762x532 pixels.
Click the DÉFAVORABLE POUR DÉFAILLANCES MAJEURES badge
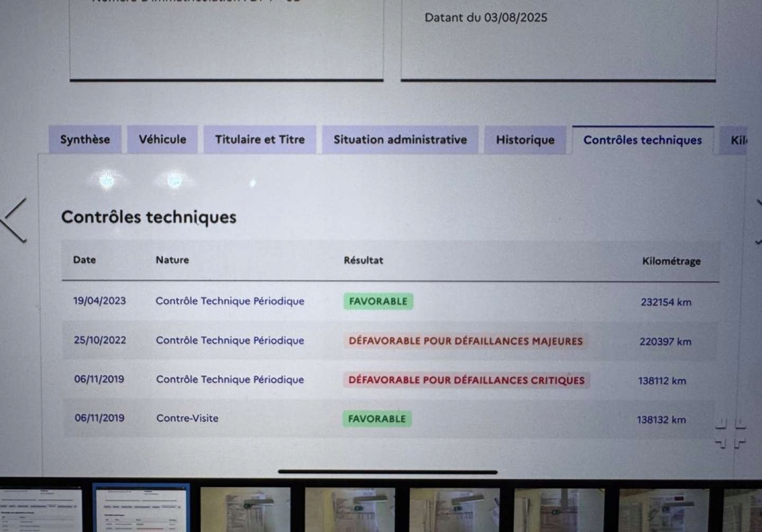tap(466, 341)
